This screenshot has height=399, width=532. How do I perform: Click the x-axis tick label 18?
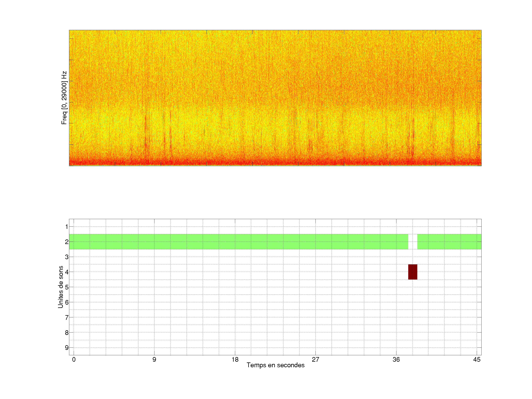click(x=235, y=359)
